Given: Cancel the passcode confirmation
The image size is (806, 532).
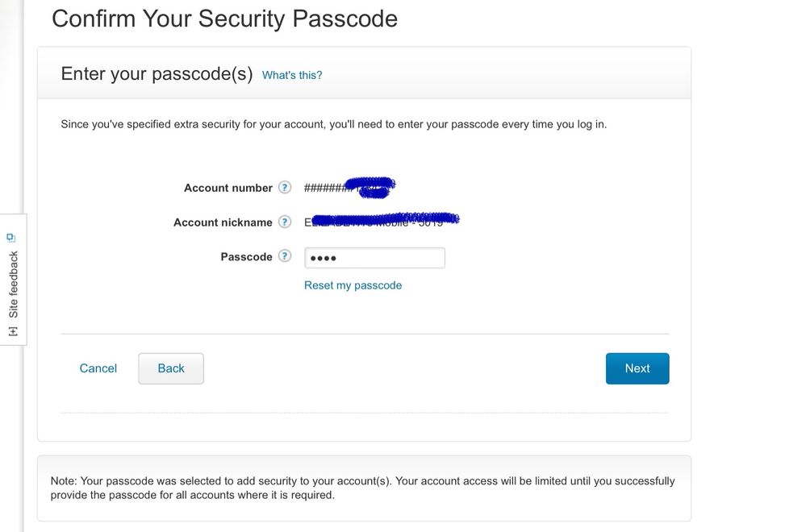Looking at the screenshot, I should 98,368.
